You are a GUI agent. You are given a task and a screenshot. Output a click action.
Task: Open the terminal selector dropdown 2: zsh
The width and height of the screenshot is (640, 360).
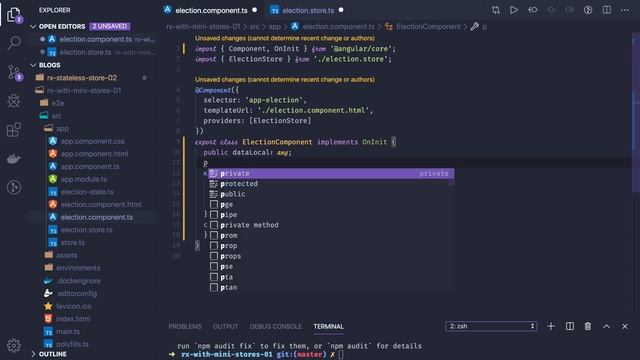(x=491, y=326)
